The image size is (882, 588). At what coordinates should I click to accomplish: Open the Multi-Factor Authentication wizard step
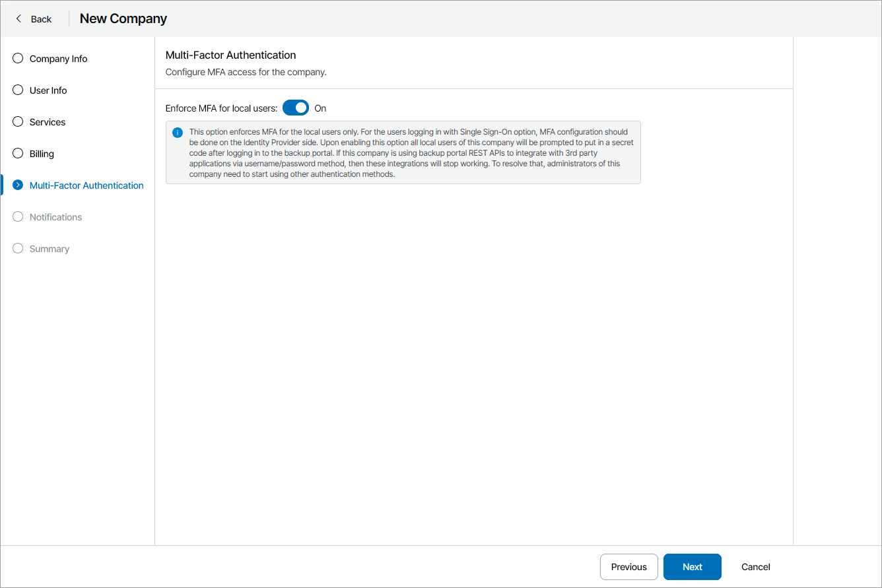86,185
